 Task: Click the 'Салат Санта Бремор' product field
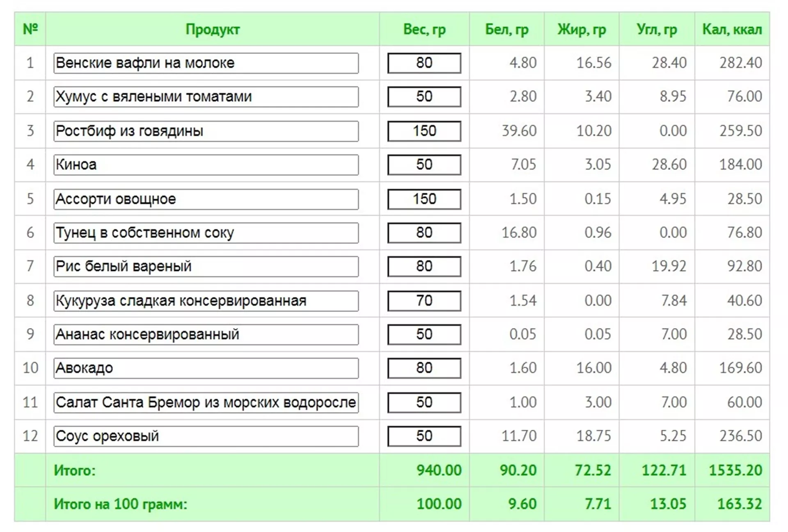pyautogui.click(x=206, y=402)
